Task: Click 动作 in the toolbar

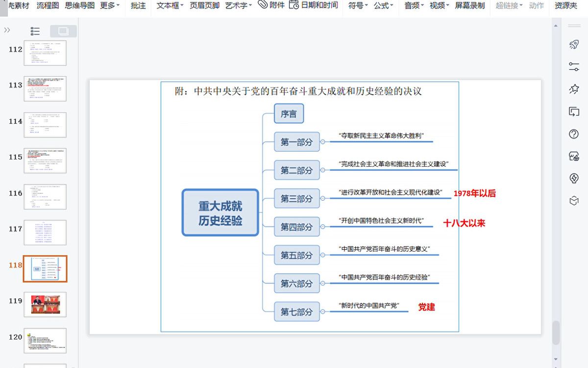Action: coord(537,5)
